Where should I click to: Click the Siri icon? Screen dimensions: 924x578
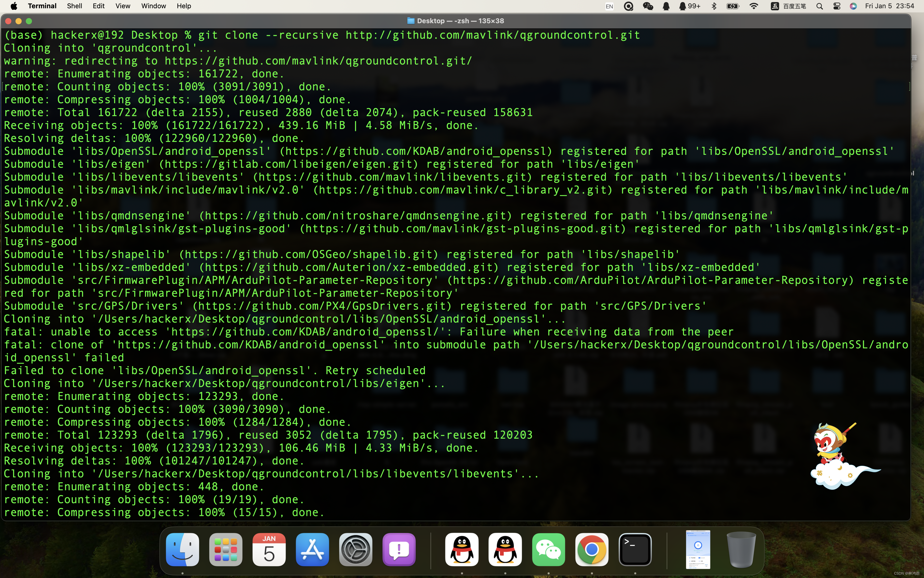point(853,6)
